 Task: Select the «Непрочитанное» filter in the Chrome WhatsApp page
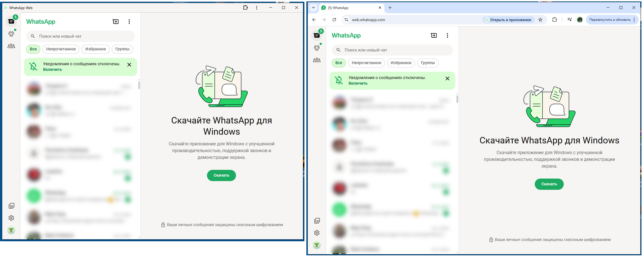tap(366, 63)
